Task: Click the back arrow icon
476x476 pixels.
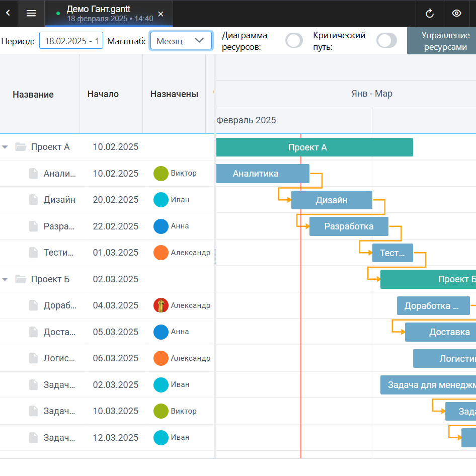Action: [x=8, y=14]
